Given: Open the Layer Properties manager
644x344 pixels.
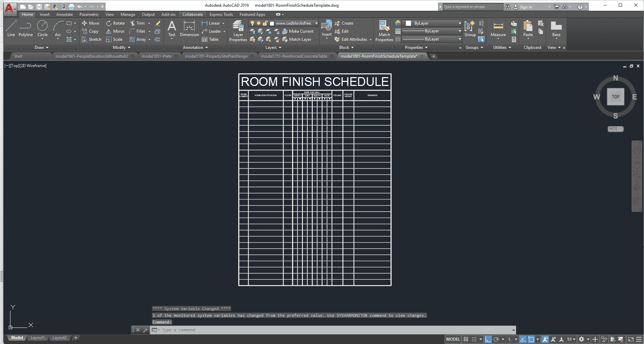Looking at the screenshot, I should click(x=238, y=31).
